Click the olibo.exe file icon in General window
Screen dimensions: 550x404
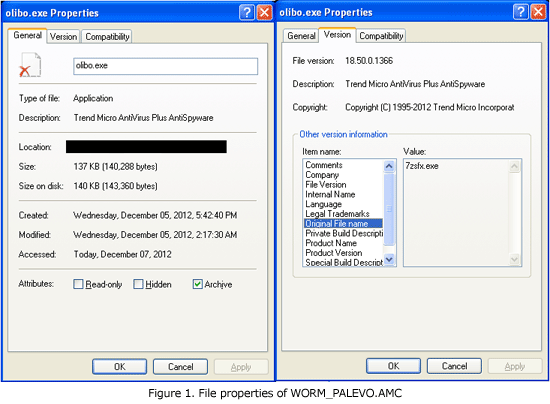click(x=30, y=65)
